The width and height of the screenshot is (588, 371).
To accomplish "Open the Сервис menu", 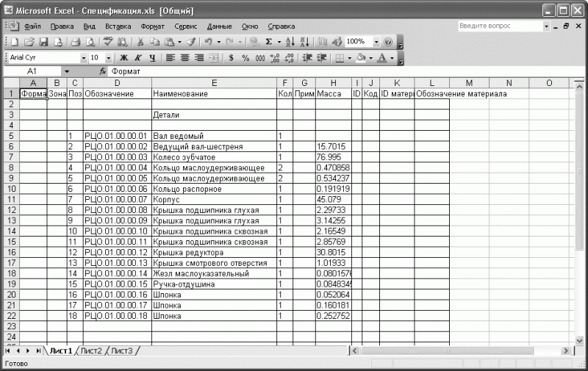I will pos(186,26).
